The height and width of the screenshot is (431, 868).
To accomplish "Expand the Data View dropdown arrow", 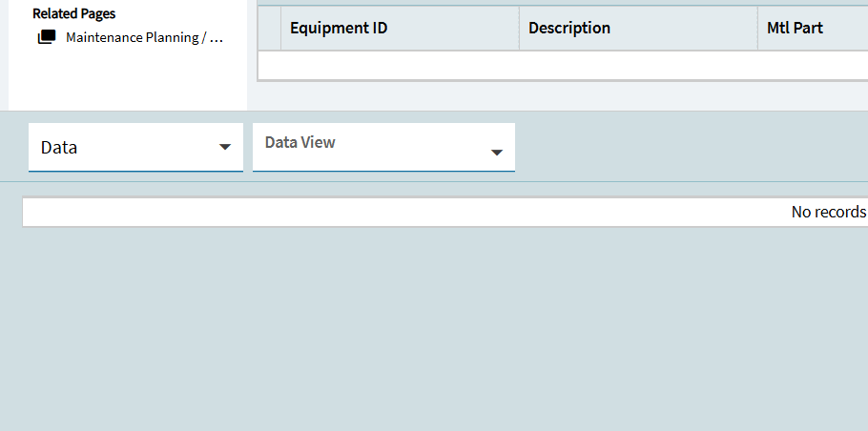I will point(497,153).
